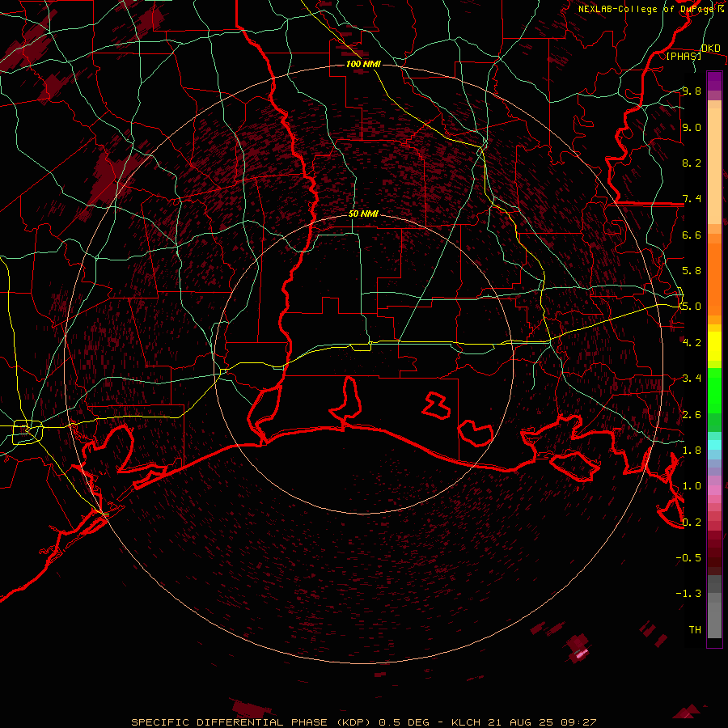Click the 1.0 scale value
Image resolution: width=728 pixels, height=728 pixels.
[692, 485]
